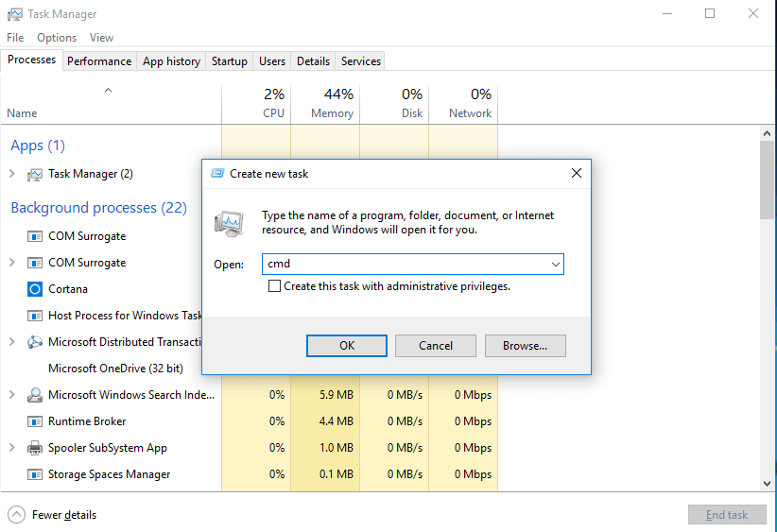Screen dimensions: 777x532
Task: Click the Create new task dialog title icon
Action: 217,173
